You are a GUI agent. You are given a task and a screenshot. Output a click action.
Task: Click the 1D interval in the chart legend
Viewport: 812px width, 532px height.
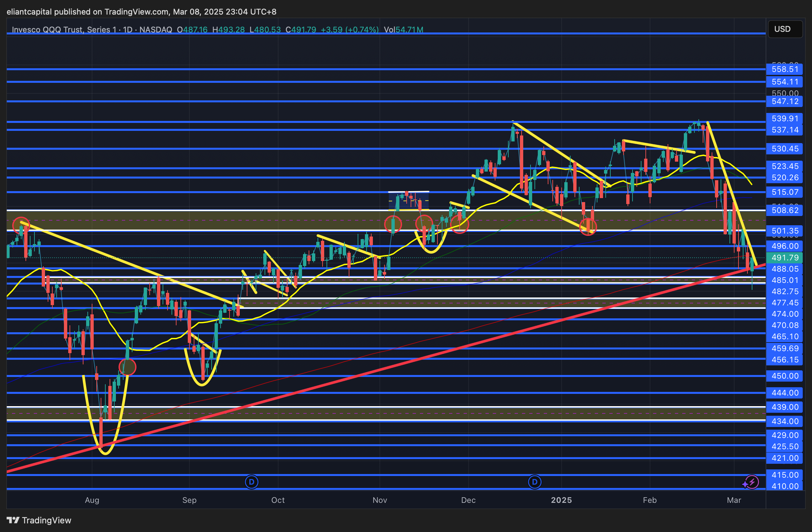coord(127,30)
